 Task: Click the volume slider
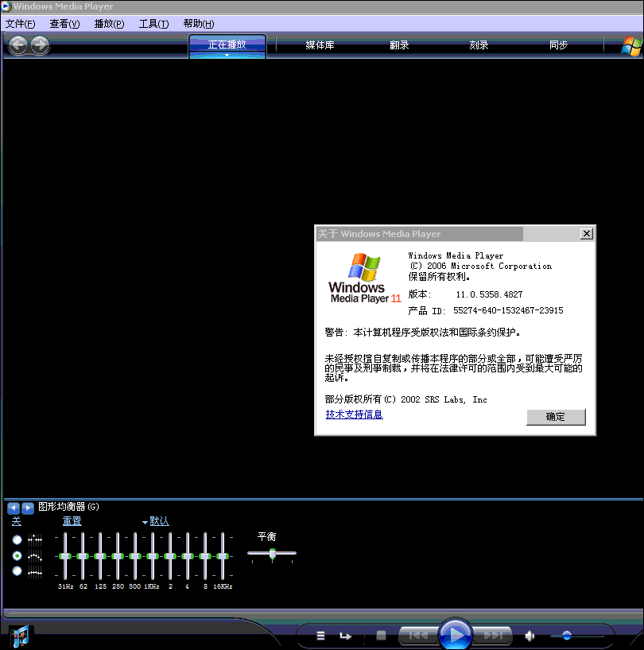point(577,636)
